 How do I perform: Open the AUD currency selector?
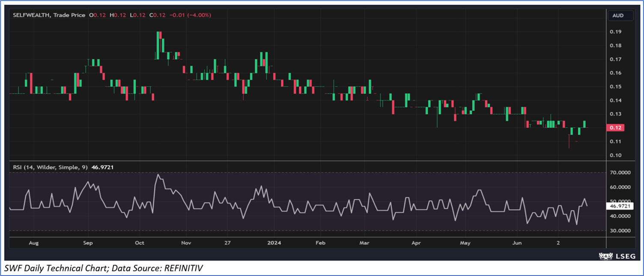617,15
